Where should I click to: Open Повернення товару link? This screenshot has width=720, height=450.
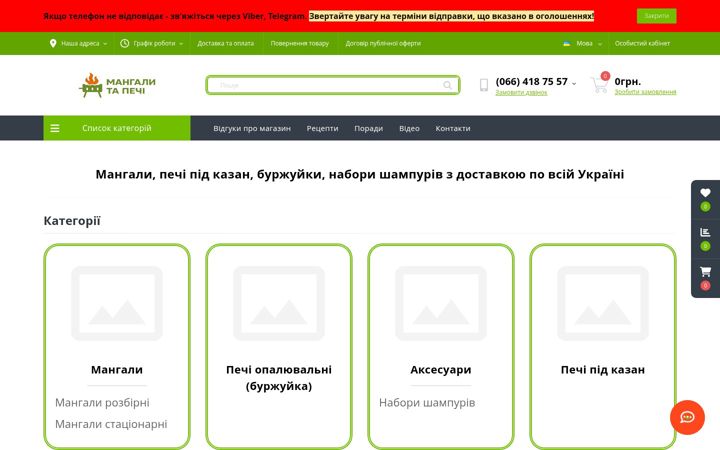point(299,43)
